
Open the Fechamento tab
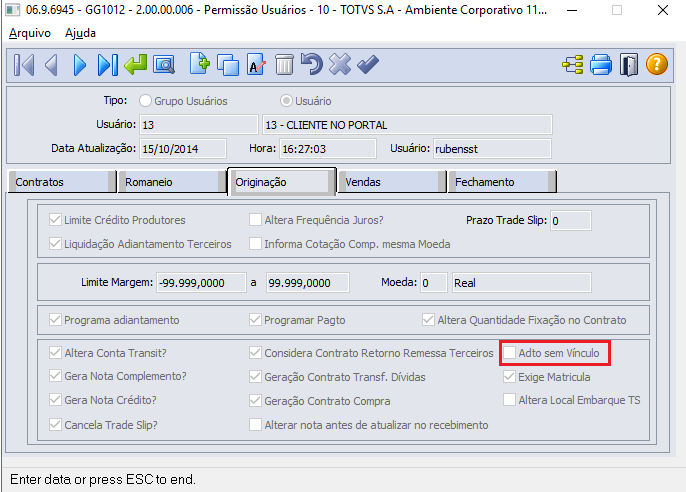502,182
